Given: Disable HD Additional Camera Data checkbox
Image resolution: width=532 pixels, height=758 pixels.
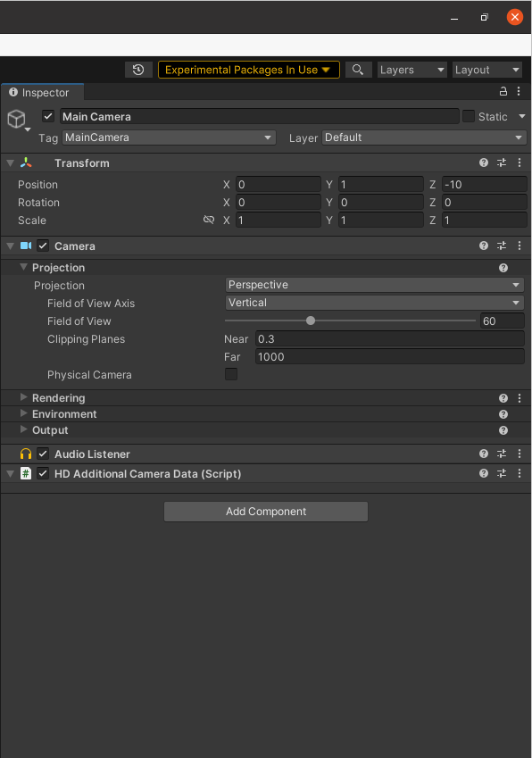Looking at the screenshot, I should click(x=43, y=473).
